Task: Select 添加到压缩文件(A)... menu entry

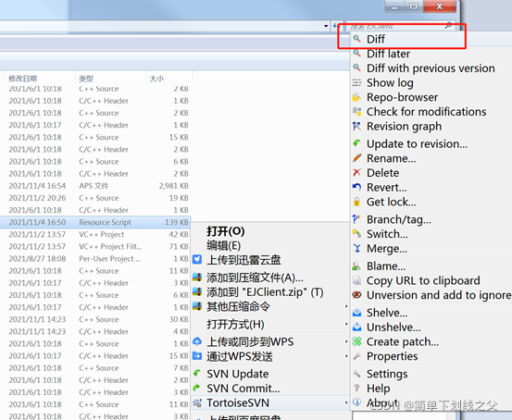Action: (255, 278)
